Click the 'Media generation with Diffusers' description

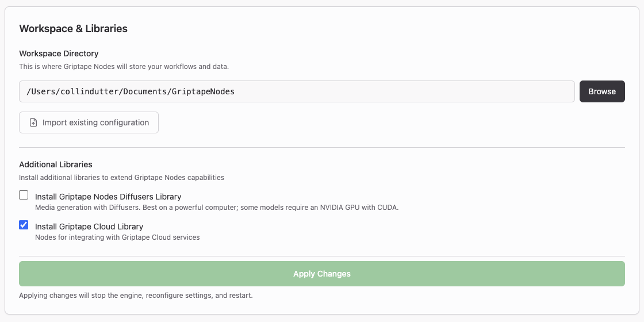tap(217, 208)
